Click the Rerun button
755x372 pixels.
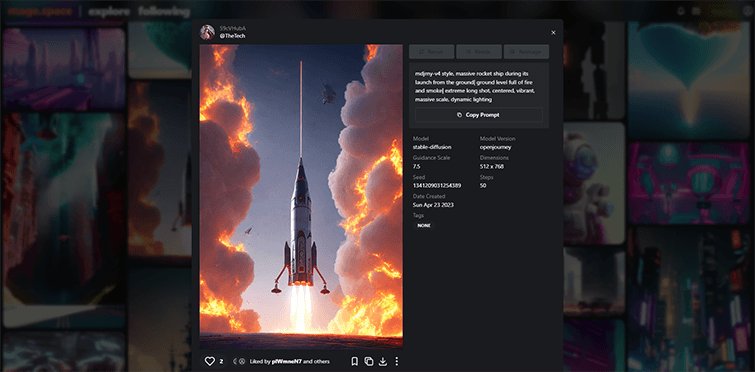(x=431, y=51)
